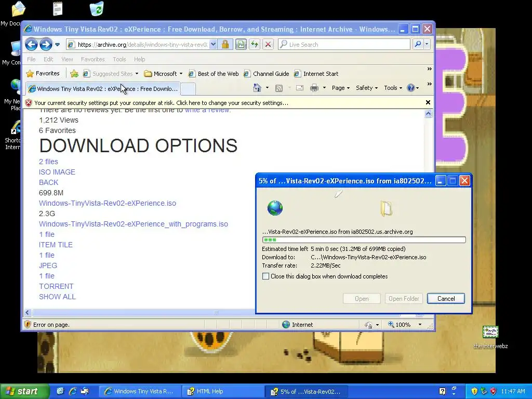Select the Windows Tiny Vista browser tab

[103, 89]
